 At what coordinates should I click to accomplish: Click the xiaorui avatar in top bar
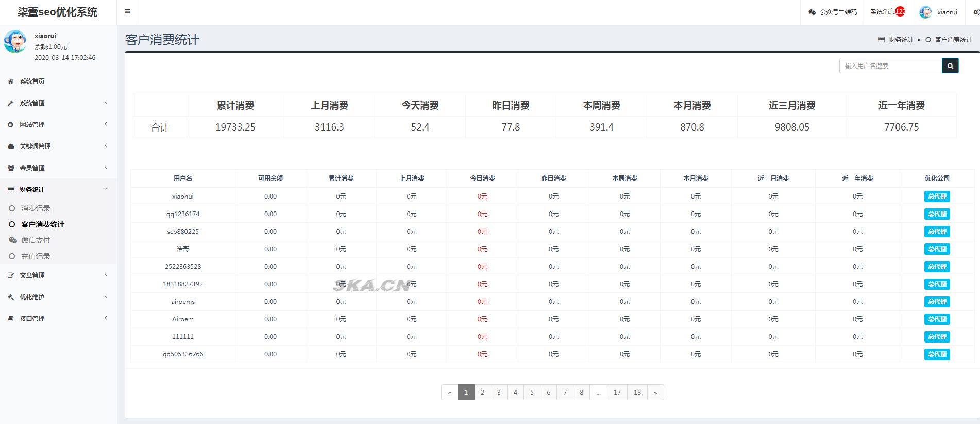pos(925,12)
